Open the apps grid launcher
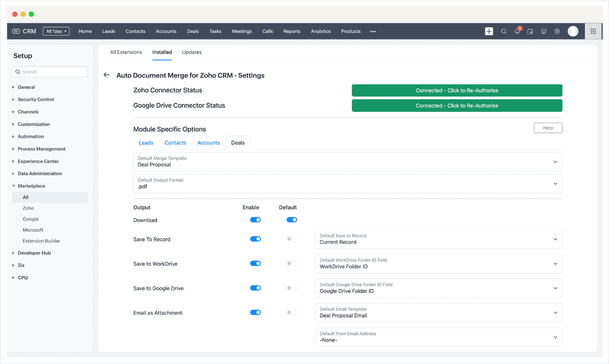This screenshot has width=609, height=364. pos(593,31)
